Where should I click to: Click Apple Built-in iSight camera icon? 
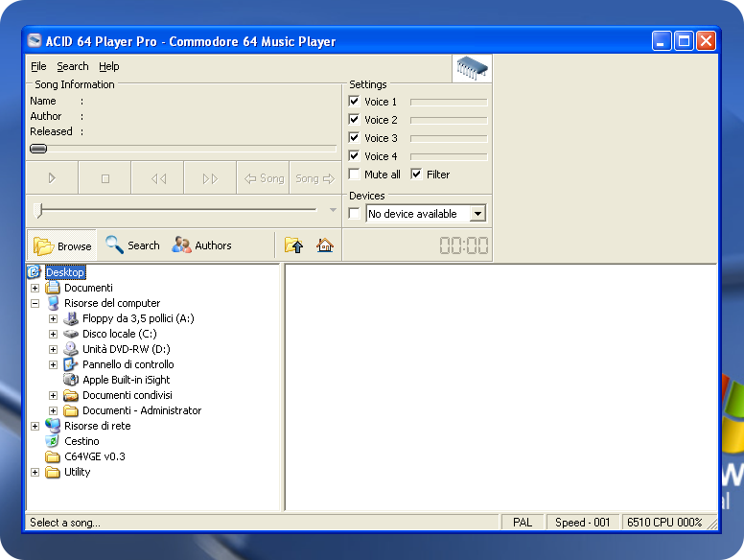point(71,380)
